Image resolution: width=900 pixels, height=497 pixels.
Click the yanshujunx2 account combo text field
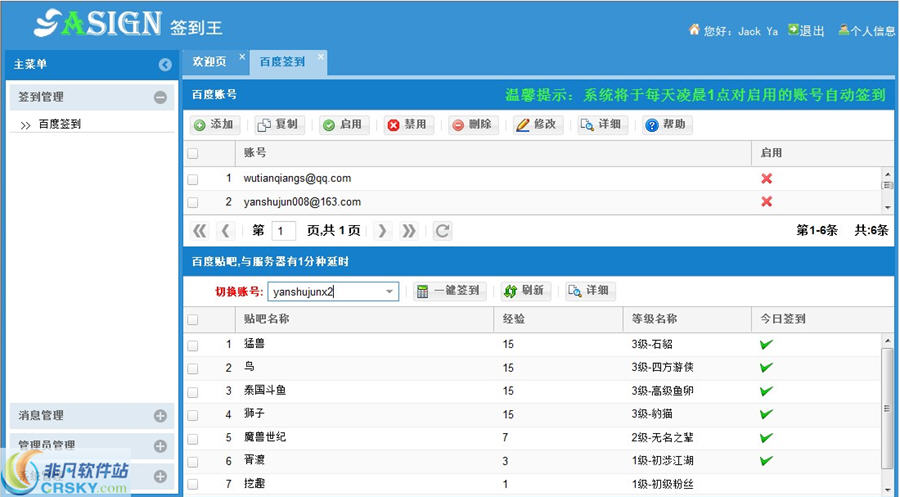click(325, 292)
